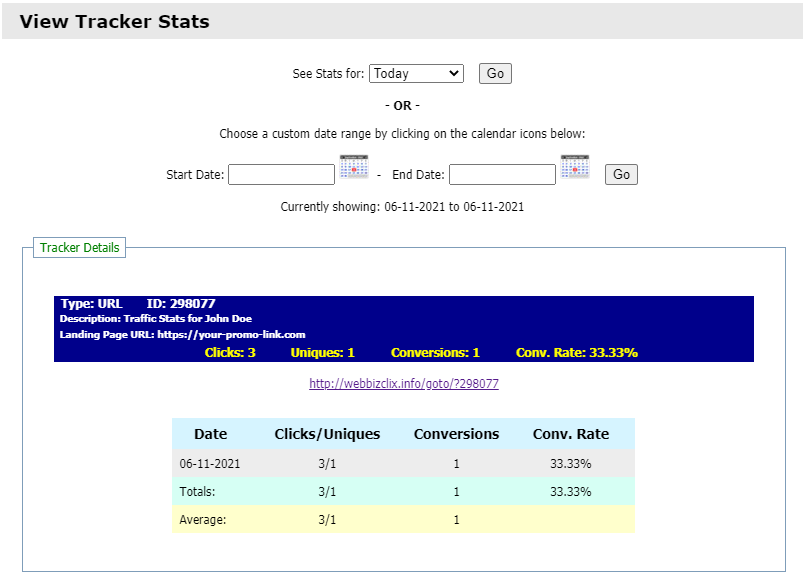Viewport: 809px width, 576px height.
Task: Click the ID: 298077 text
Action: tap(181, 303)
